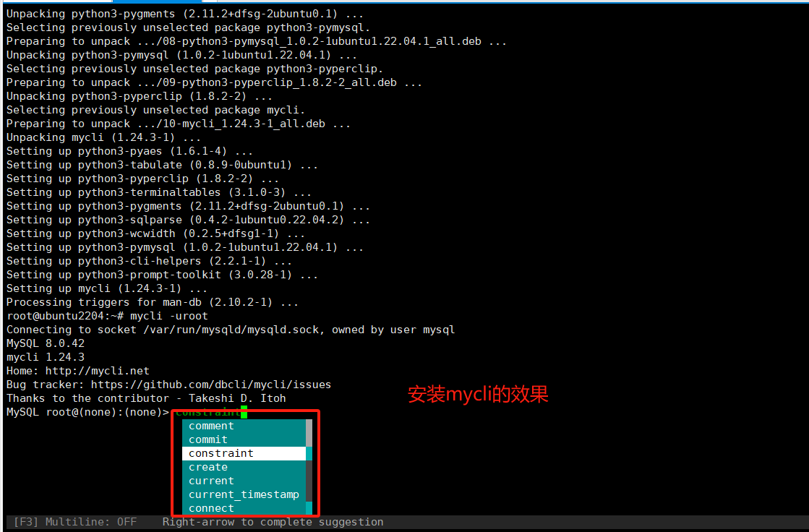Click the 'Thanks to the contributor' line
Viewport: 809px width, 532px height.
click(x=146, y=398)
